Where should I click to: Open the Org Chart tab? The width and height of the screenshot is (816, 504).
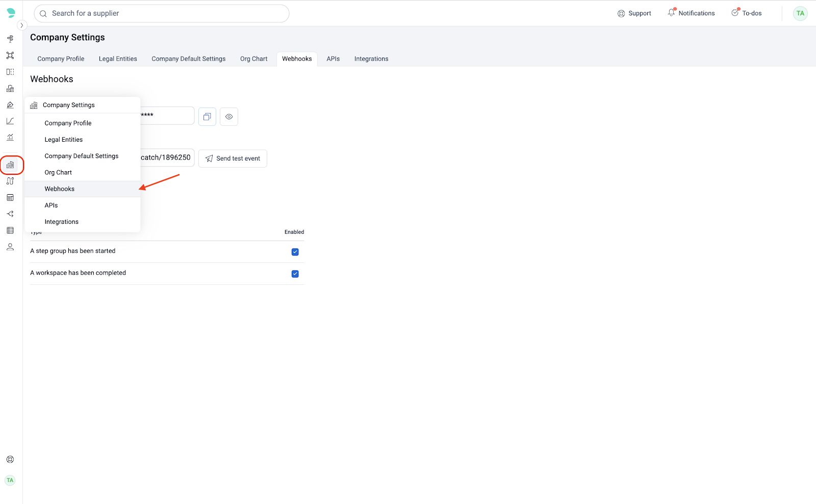[253, 59]
